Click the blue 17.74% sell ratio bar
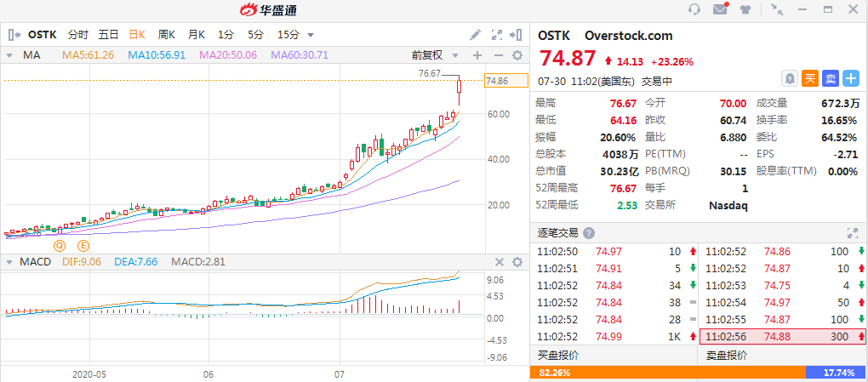Screen dimensions: 868x382 tap(835, 373)
